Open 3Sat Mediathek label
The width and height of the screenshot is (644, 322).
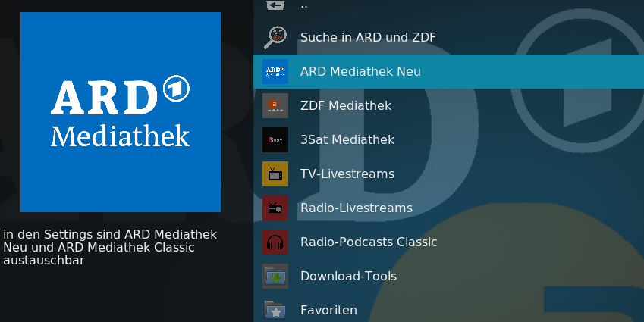pyautogui.click(x=347, y=139)
